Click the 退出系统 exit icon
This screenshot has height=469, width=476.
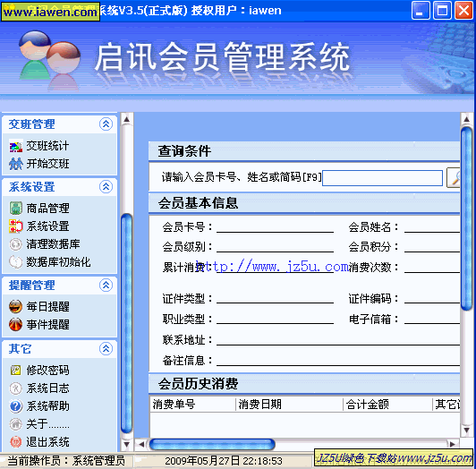tap(16, 441)
